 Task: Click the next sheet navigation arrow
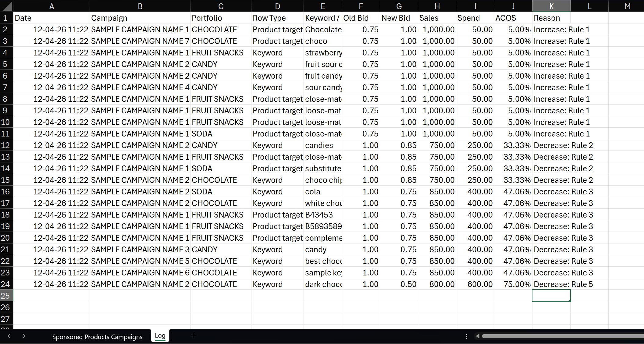(24, 336)
